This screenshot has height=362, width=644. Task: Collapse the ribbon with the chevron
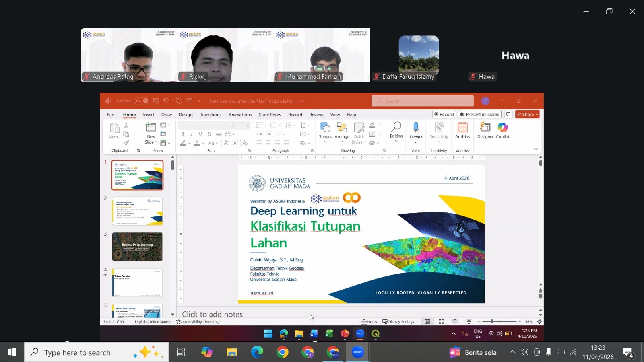pyautogui.click(x=536, y=150)
